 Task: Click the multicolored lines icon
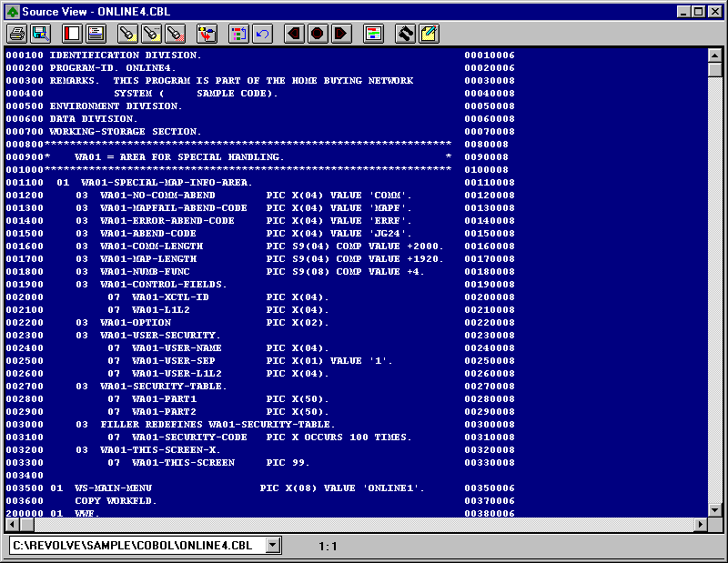373,34
